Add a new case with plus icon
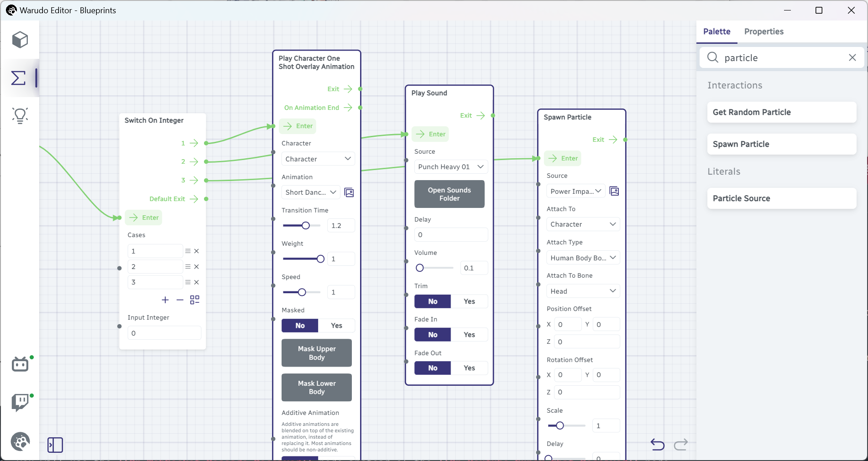This screenshot has height=461, width=868. point(165,300)
